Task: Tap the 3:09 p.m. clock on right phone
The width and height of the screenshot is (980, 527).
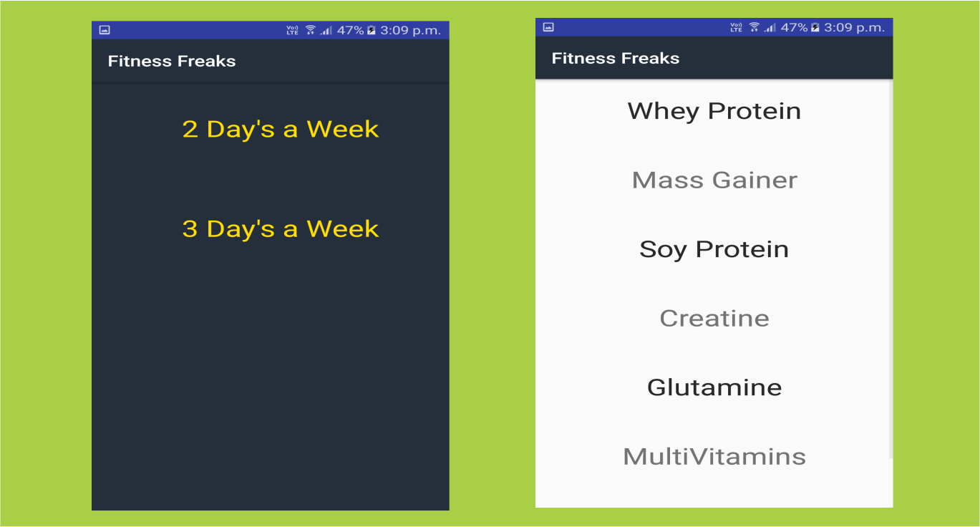Action: click(x=854, y=27)
